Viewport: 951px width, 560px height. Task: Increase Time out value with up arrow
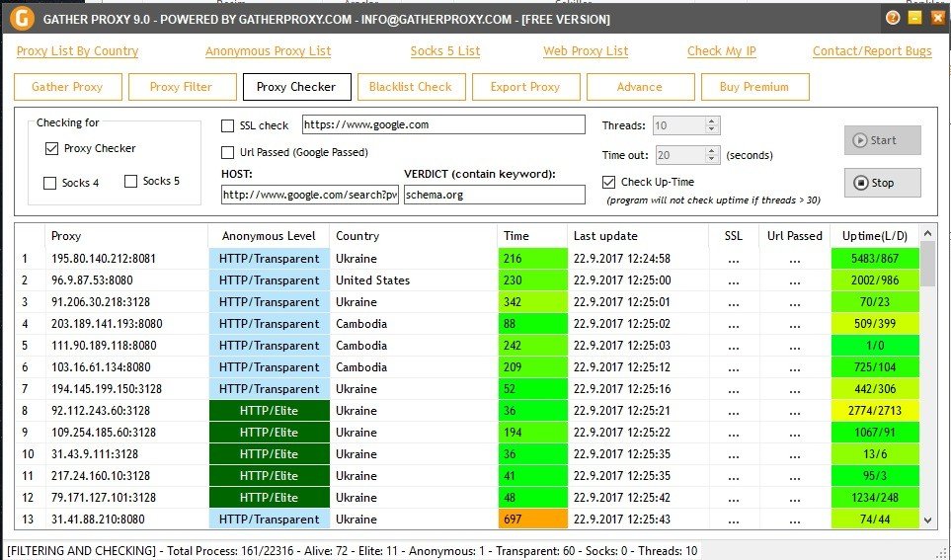click(x=712, y=150)
